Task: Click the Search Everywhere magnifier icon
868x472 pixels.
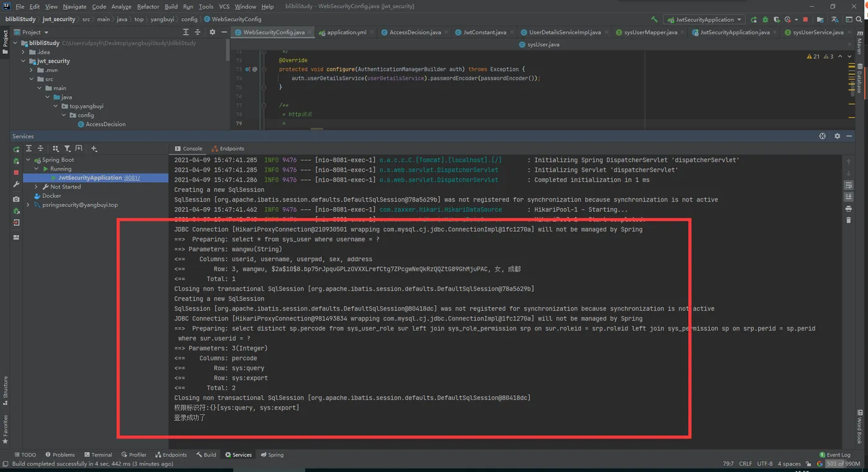Action: [x=859, y=20]
